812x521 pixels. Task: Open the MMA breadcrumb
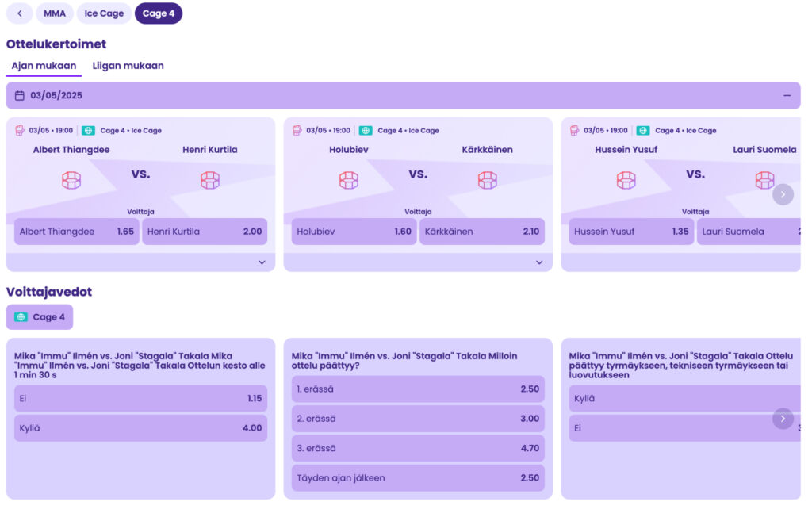click(55, 13)
